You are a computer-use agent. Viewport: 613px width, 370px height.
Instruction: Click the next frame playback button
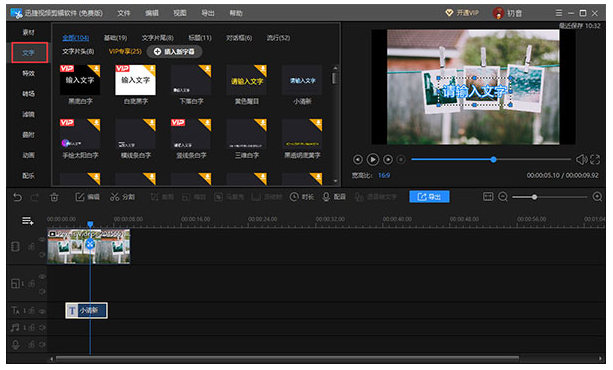point(388,160)
